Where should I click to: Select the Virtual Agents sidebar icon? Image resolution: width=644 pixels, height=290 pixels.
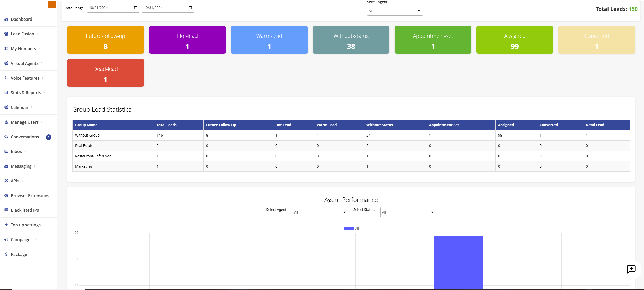click(6, 63)
